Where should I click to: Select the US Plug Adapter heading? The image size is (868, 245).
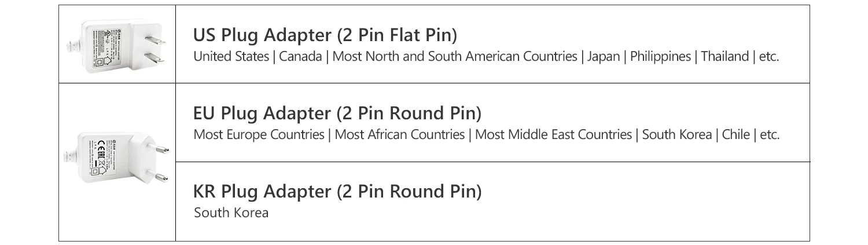coord(325,35)
